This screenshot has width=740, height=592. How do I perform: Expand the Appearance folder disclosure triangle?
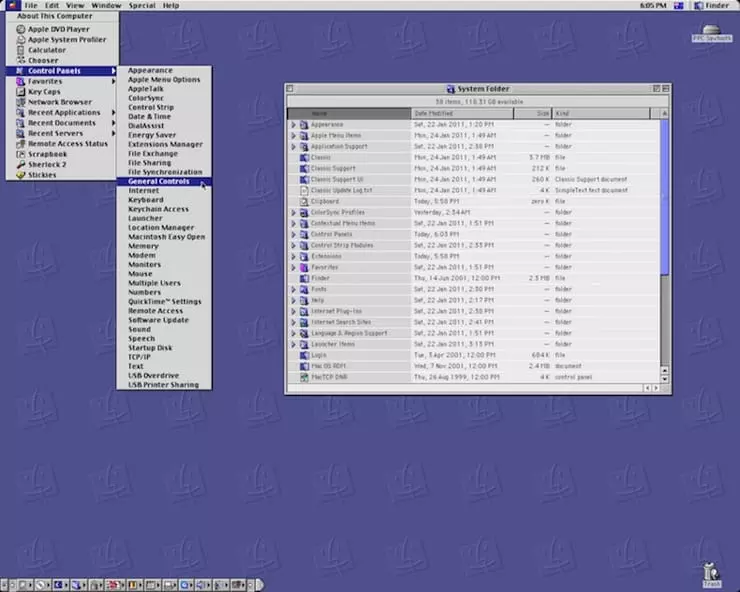coord(293,125)
